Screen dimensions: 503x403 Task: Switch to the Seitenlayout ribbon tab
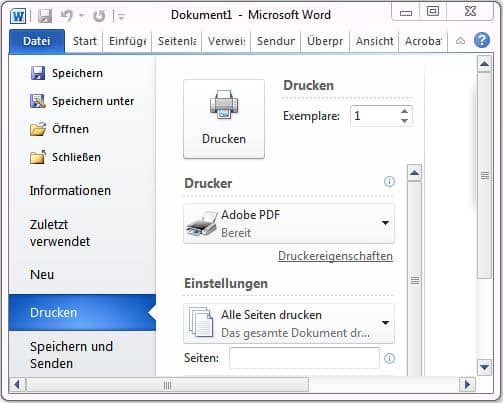coord(177,41)
